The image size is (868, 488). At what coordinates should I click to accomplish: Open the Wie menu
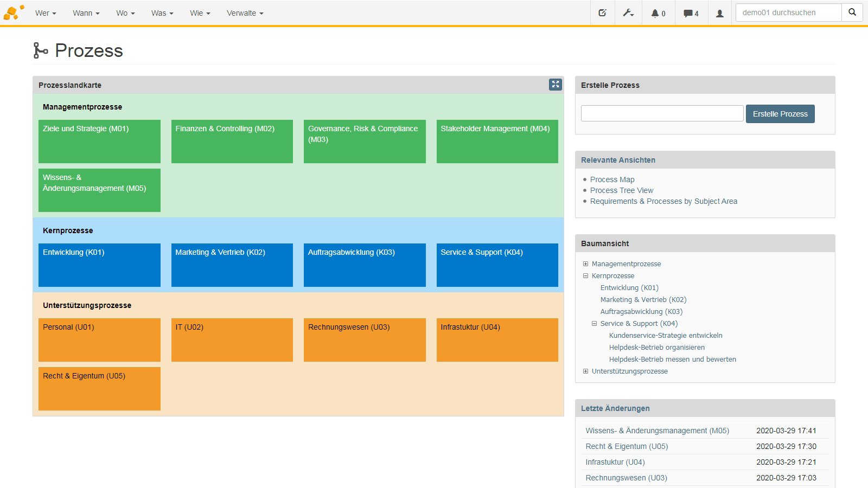point(200,13)
